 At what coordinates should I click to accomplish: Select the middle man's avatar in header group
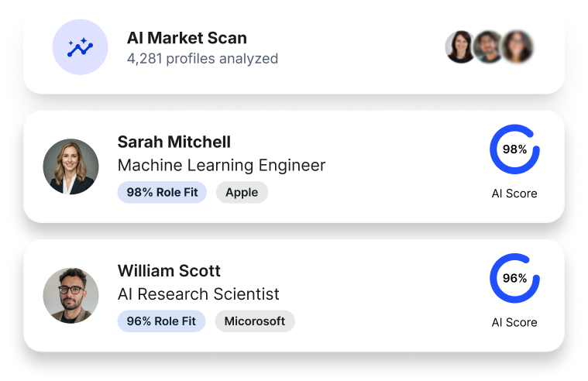point(489,47)
